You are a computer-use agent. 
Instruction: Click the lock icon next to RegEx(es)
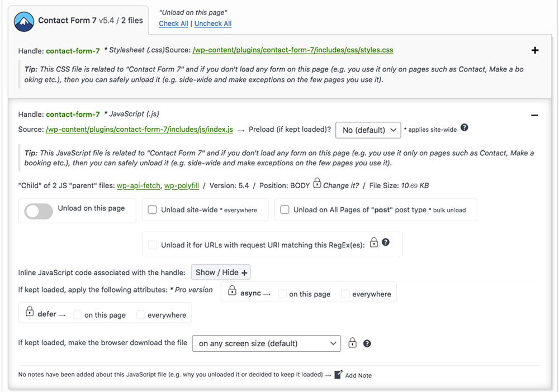(373, 242)
